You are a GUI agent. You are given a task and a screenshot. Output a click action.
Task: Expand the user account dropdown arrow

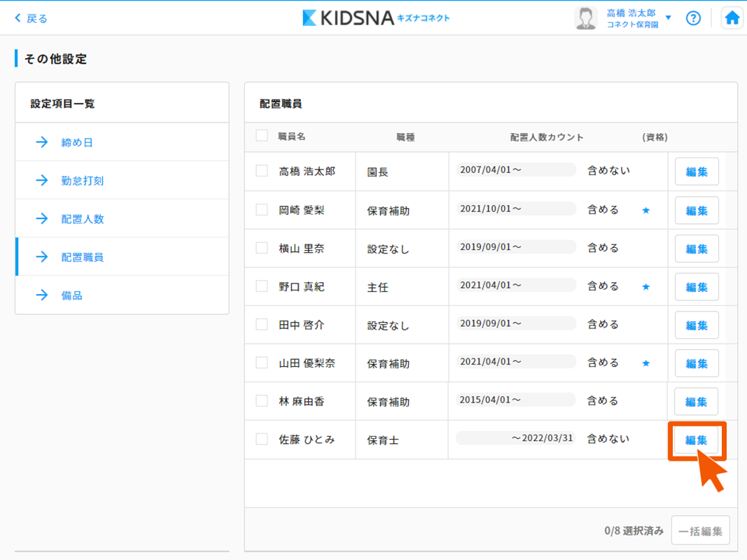[669, 18]
